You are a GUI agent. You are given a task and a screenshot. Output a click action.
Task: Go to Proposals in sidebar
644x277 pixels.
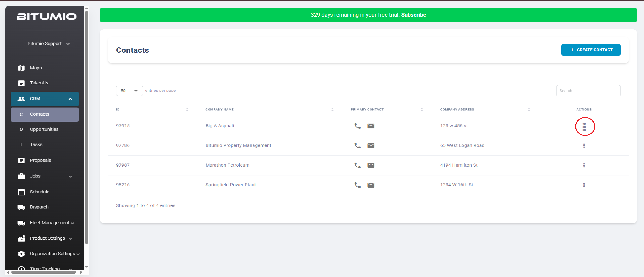point(40,160)
